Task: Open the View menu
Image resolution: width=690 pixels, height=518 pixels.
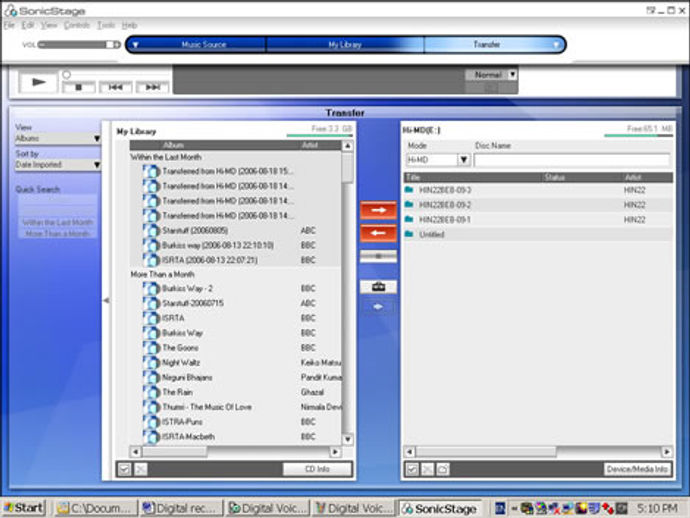Action: click(x=49, y=25)
